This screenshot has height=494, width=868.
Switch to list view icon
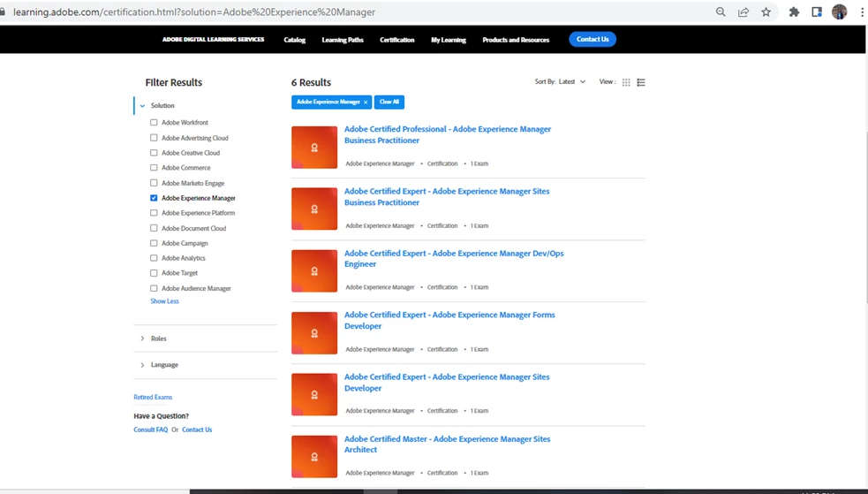tap(641, 82)
